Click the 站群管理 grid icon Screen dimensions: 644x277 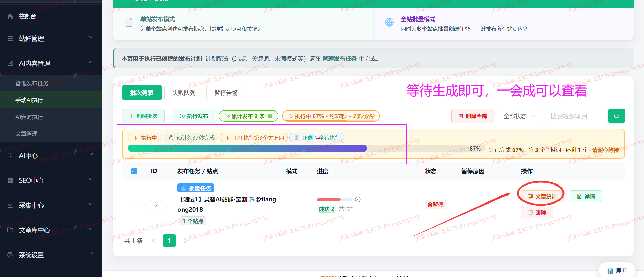point(10,39)
